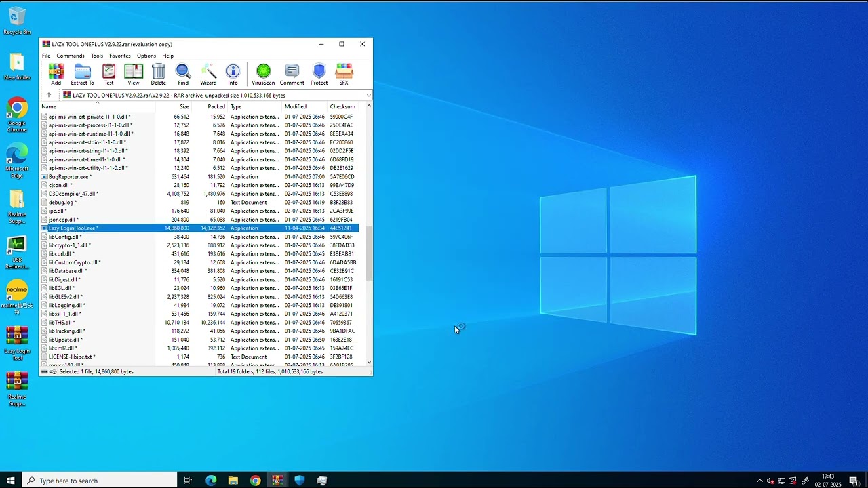
Task: Click the Windows Start button
Action: pos(11,481)
